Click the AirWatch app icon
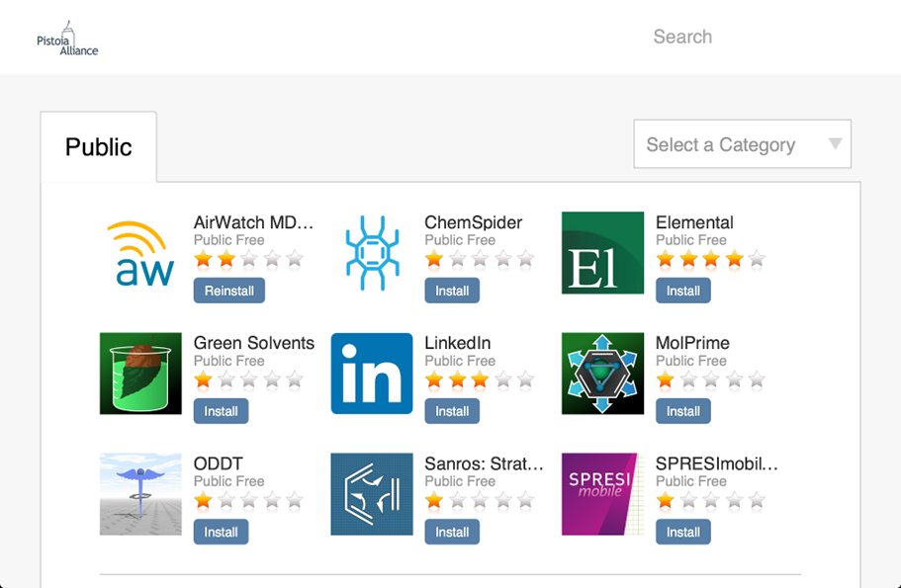 [140, 253]
